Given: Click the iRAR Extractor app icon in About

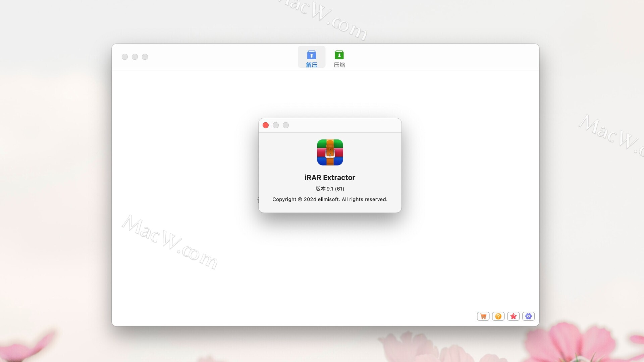Looking at the screenshot, I should [x=330, y=153].
